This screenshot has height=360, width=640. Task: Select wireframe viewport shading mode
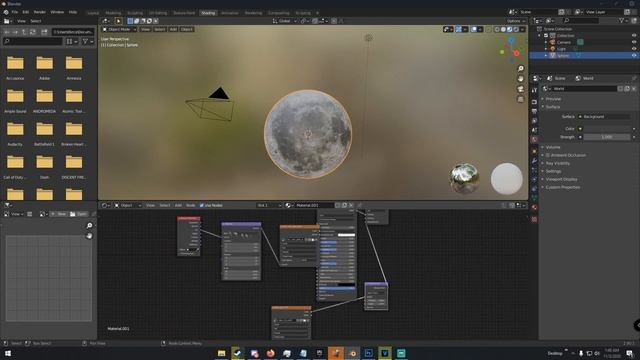point(497,29)
